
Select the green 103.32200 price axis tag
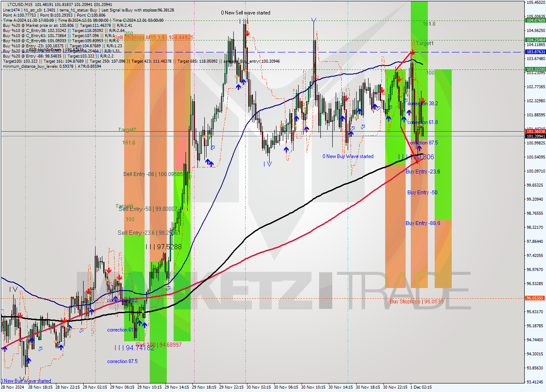click(x=535, y=69)
